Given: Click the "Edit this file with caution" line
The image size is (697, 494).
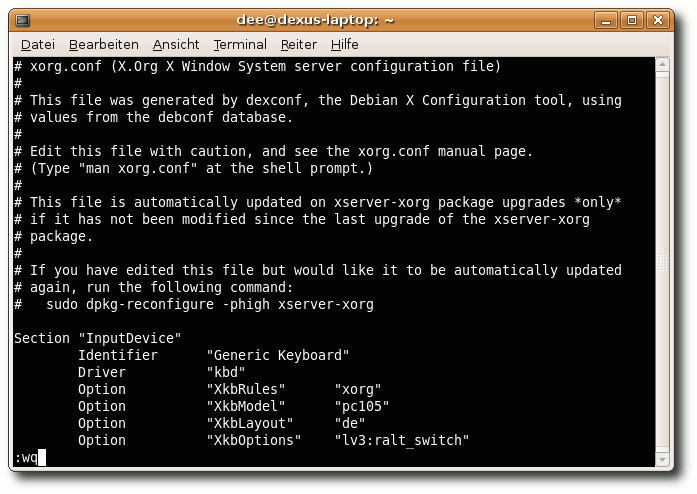Looking at the screenshot, I should click(x=273, y=152).
